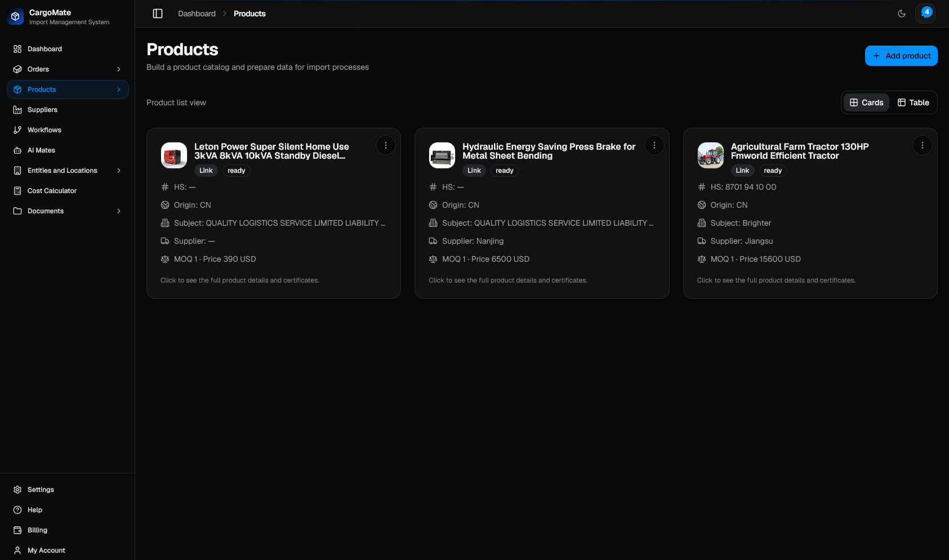Image resolution: width=949 pixels, height=560 pixels.
Task: Open AI Mates in the sidebar
Action: pyautogui.click(x=68, y=150)
